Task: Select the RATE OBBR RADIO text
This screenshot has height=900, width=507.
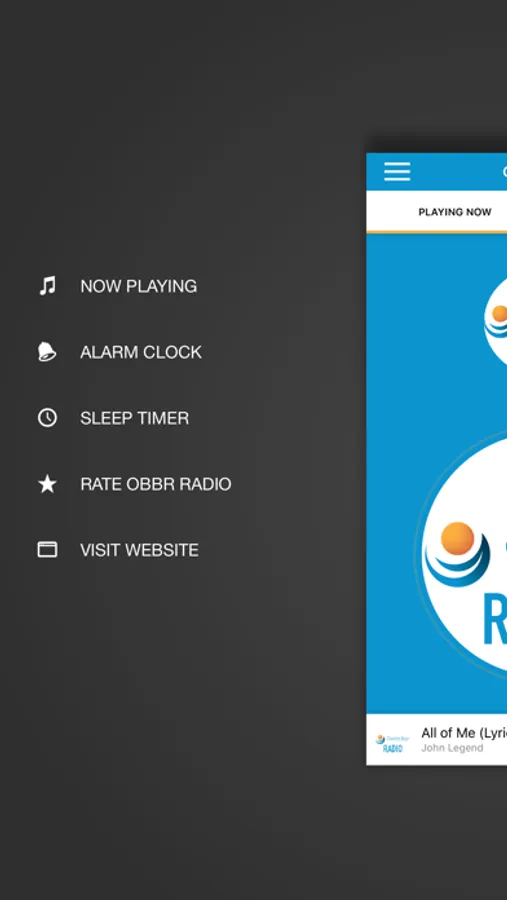Action: click(156, 484)
